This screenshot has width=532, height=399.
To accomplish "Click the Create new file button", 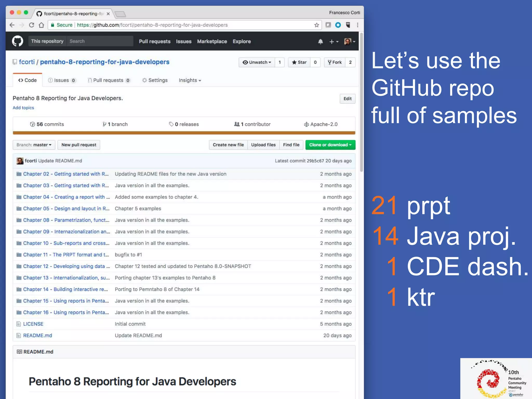I will pos(228,145).
